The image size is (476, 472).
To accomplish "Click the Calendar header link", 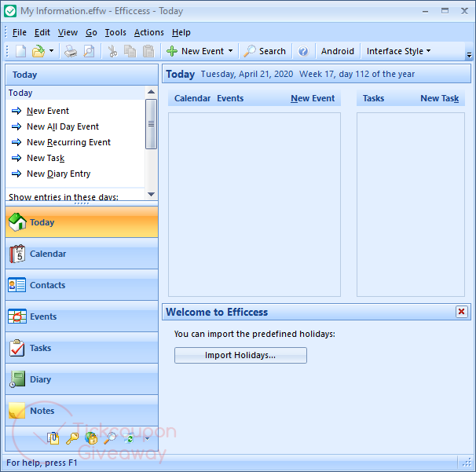I will coord(192,98).
